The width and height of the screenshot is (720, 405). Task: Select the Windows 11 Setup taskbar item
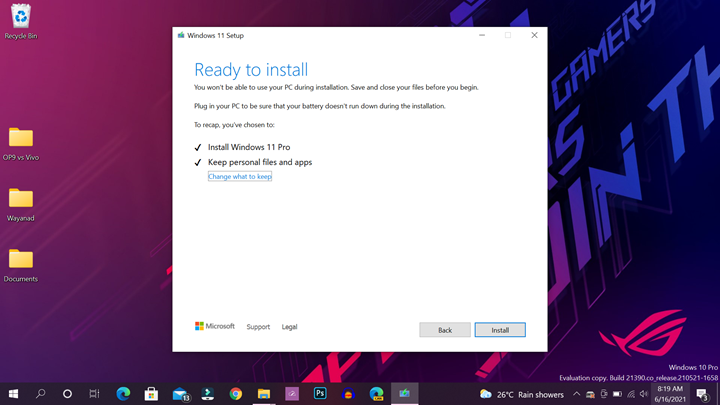tap(405, 394)
